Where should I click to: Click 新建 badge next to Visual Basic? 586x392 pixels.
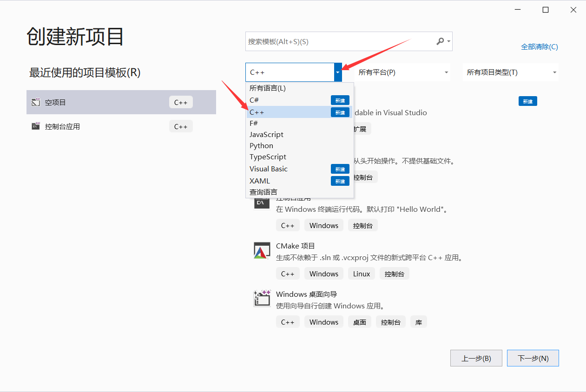coord(340,169)
